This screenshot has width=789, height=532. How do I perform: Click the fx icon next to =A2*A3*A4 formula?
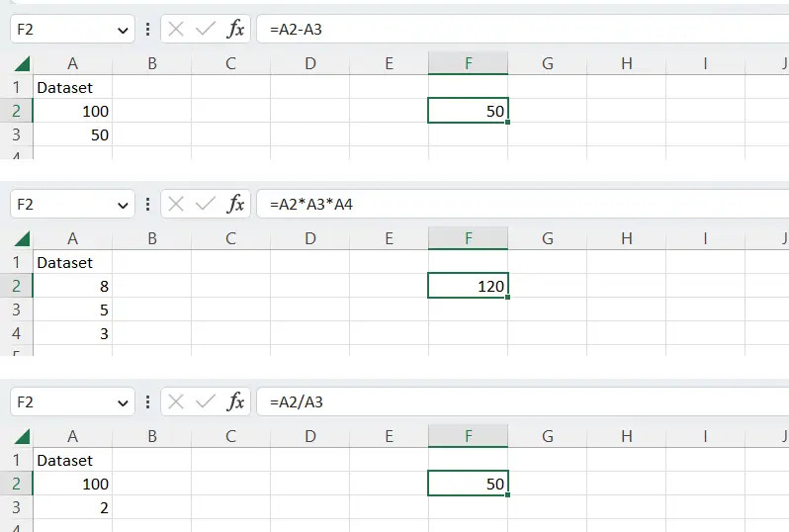235,205
